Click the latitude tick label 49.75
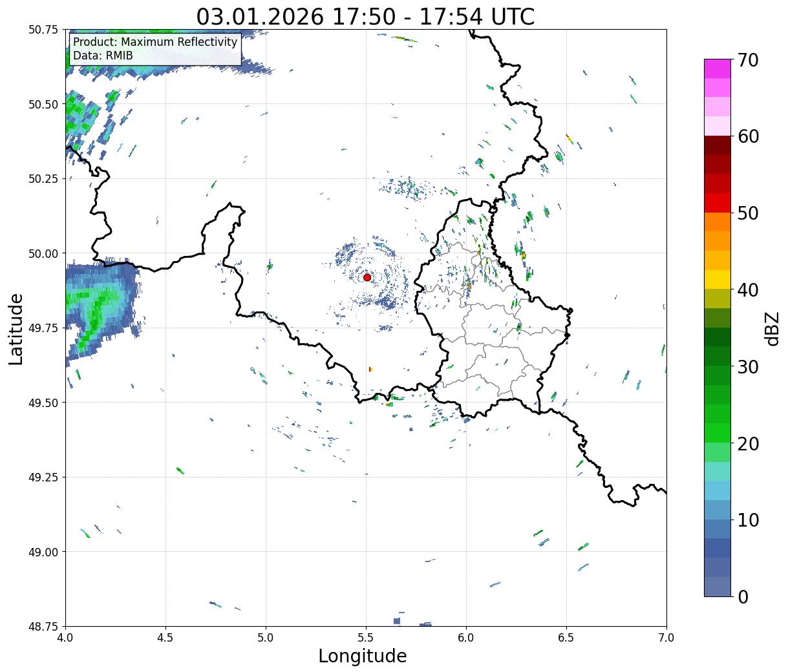Screen dimensions: 788x672 pos(43,328)
